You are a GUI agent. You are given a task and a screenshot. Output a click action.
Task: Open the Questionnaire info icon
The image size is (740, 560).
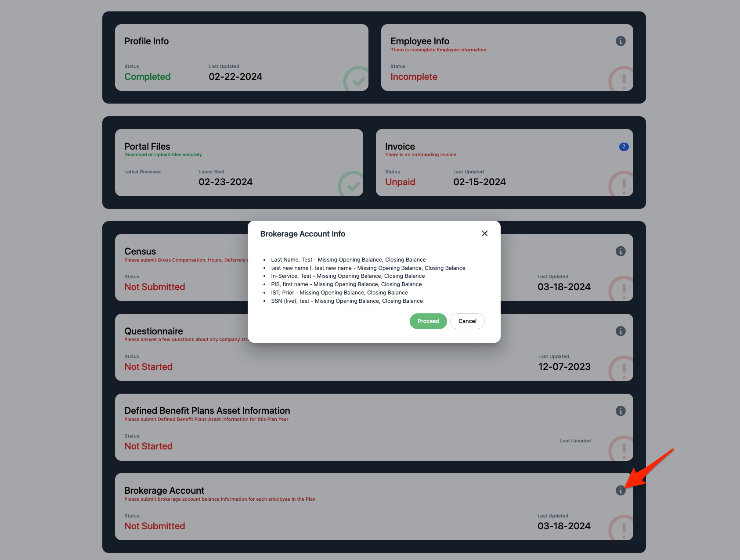[620, 331]
